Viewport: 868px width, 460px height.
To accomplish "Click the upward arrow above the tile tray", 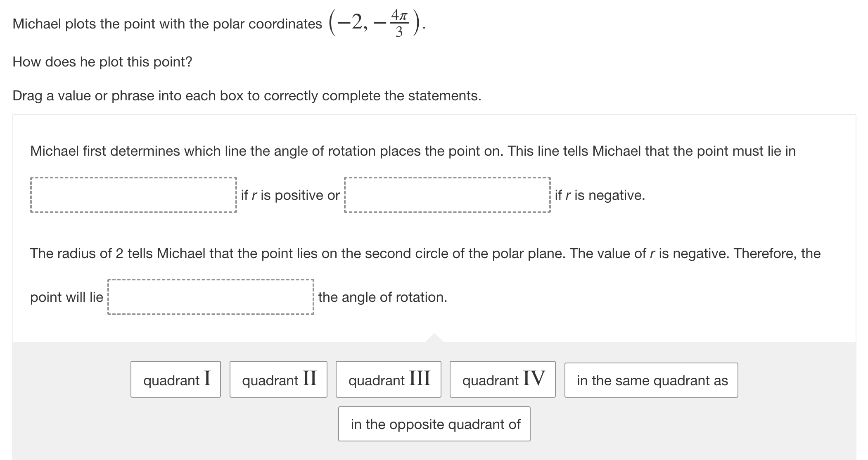I will click(x=435, y=337).
